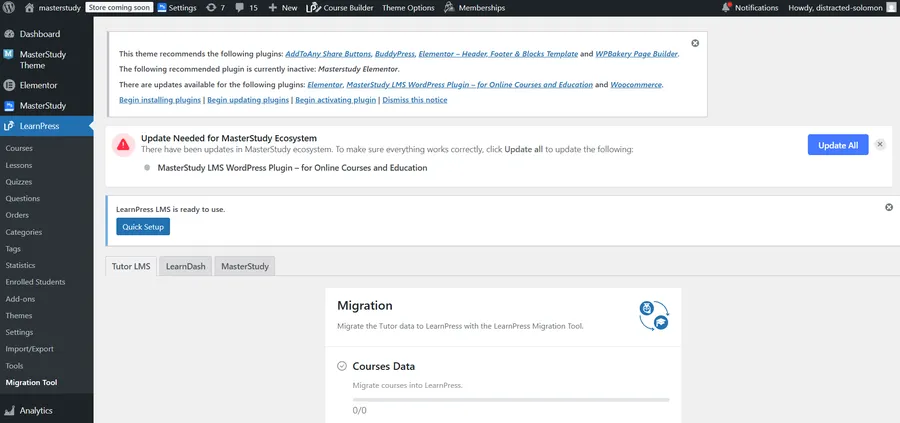Open the Elementor update link

click(x=325, y=84)
